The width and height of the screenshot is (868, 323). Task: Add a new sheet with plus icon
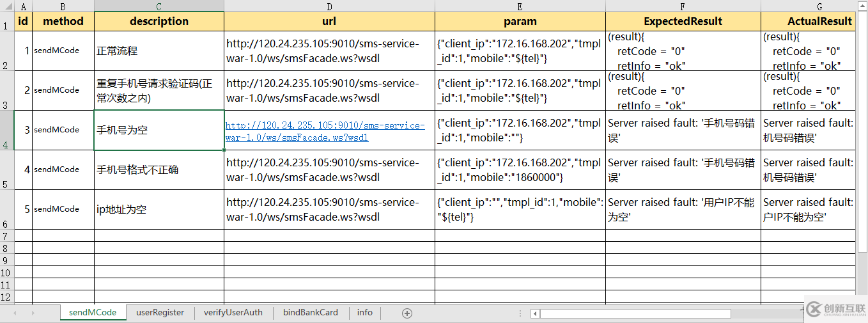(407, 313)
